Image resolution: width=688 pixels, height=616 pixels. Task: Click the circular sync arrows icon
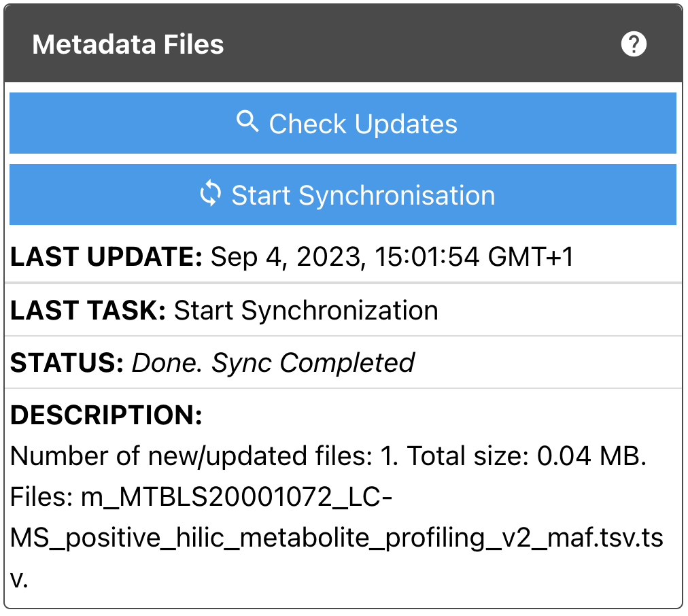click(210, 193)
